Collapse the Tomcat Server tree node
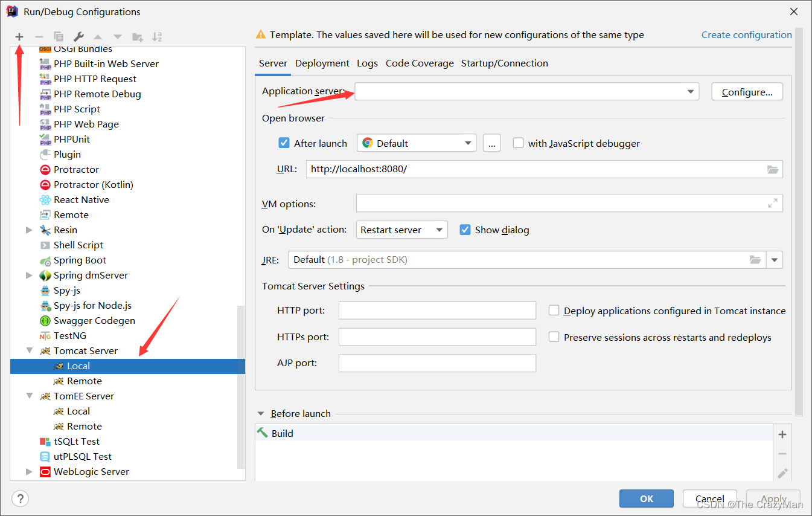This screenshot has height=516, width=812. [x=29, y=351]
